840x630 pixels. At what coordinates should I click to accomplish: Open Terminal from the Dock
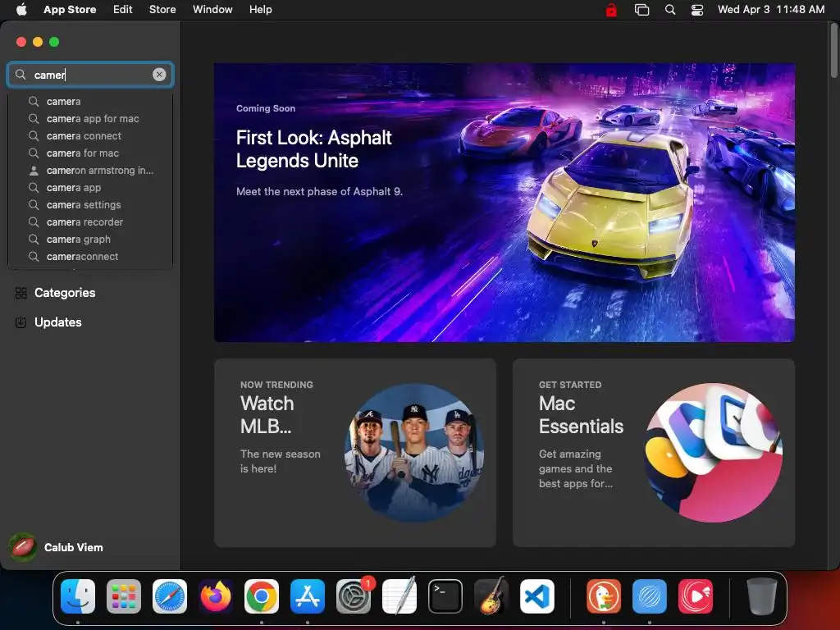coord(445,596)
